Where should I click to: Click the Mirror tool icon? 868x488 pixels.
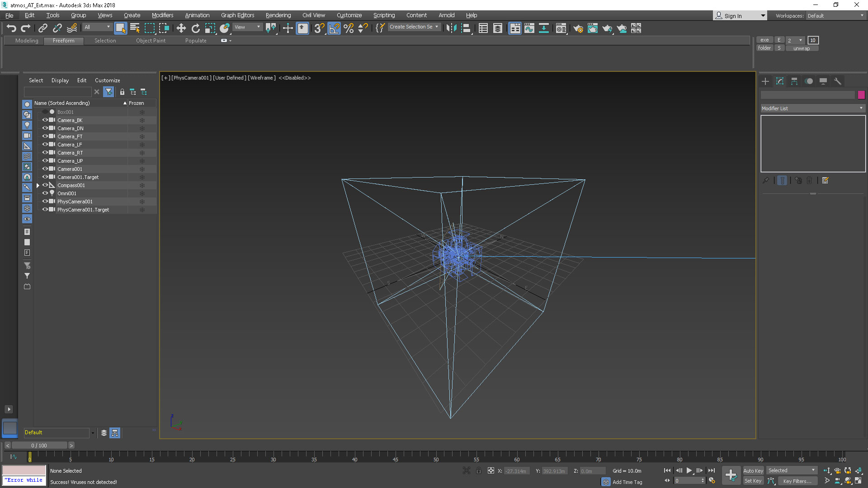point(451,28)
